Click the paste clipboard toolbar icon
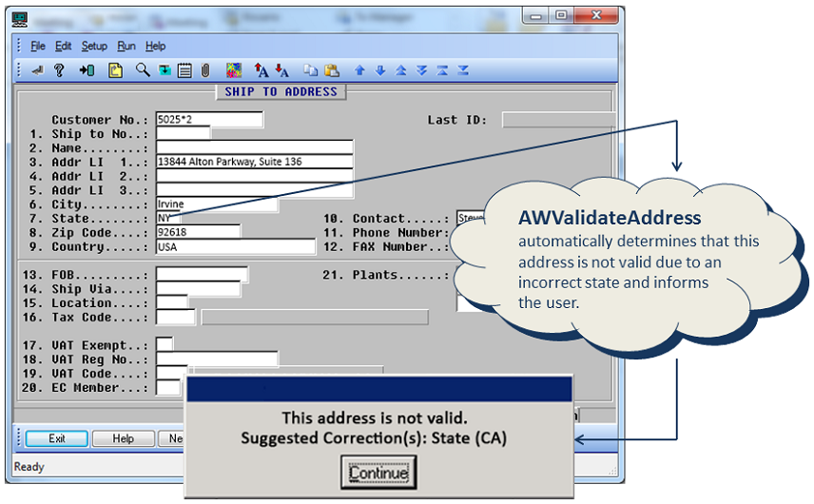Viewport: 814px width, 504px height. pyautogui.click(x=332, y=70)
